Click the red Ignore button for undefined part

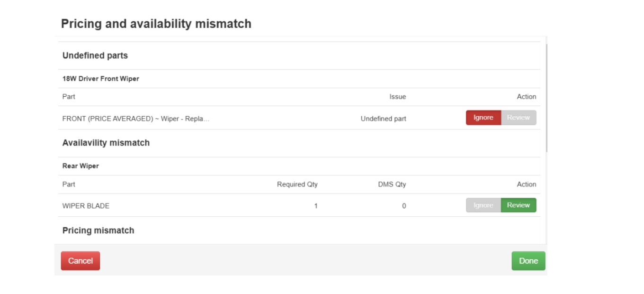coord(483,118)
